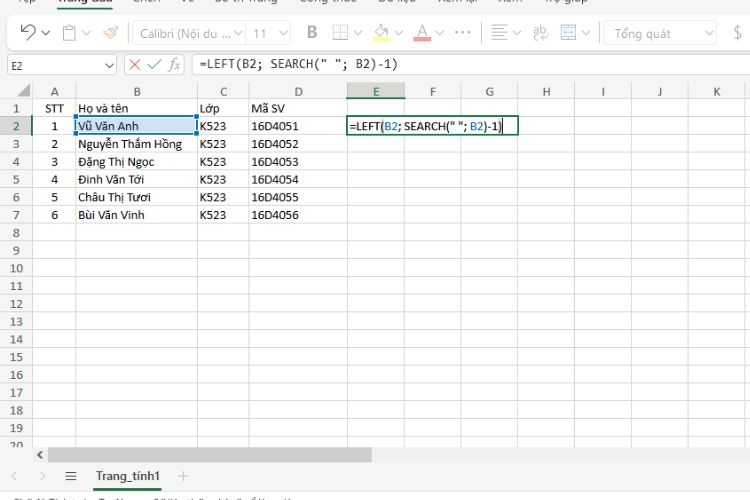Click the text alignment icon
This screenshot has width=750, height=500.
point(499,33)
